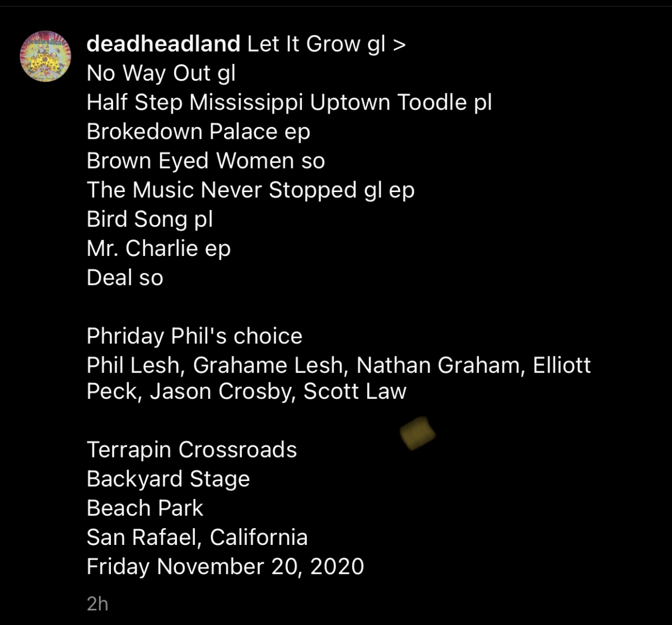
Task: Click the 2h timestamp
Action: pos(97,603)
